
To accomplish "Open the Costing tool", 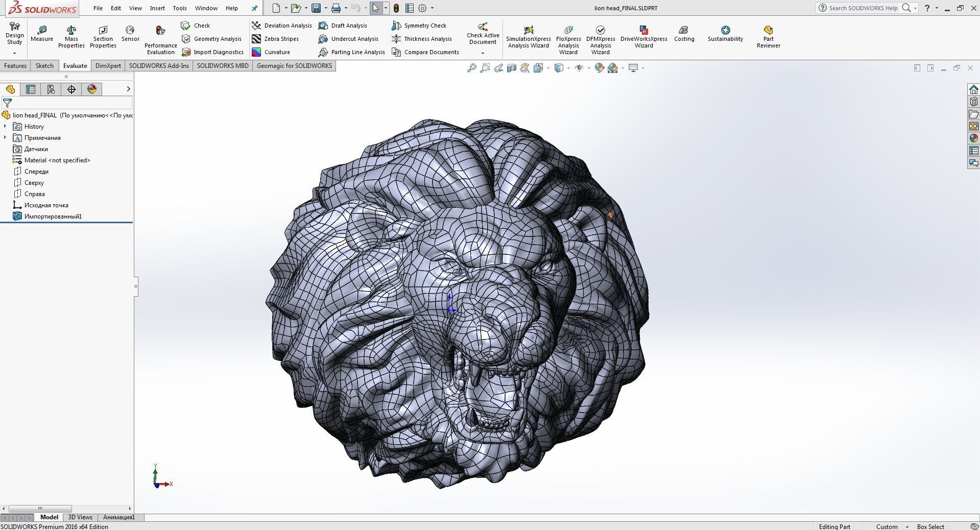I will click(x=684, y=34).
